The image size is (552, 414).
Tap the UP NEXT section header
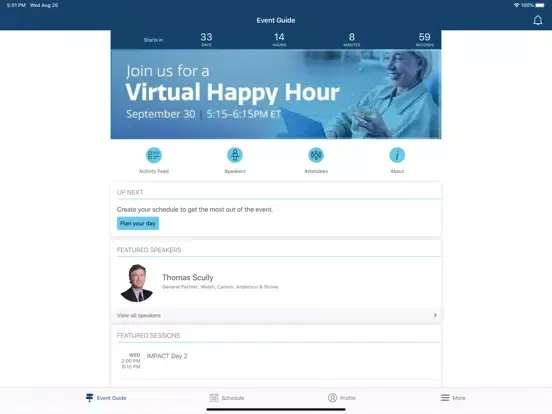(x=130, y=192)
